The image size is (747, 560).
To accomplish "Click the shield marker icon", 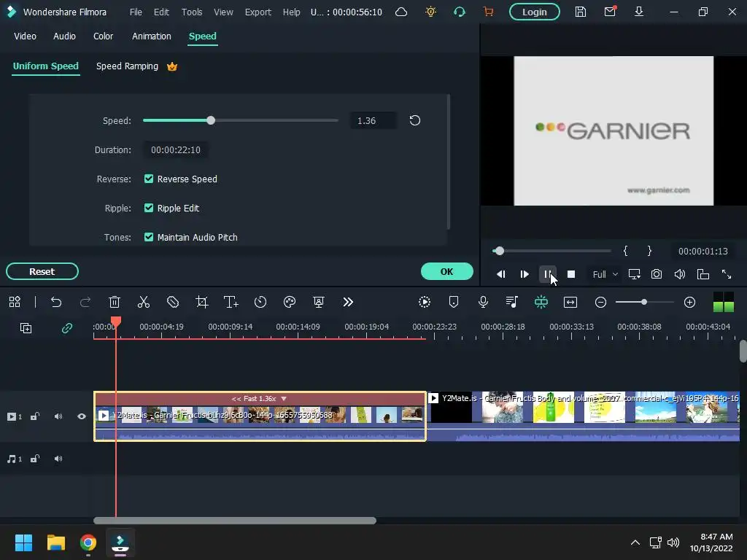I will coord(454,302).
